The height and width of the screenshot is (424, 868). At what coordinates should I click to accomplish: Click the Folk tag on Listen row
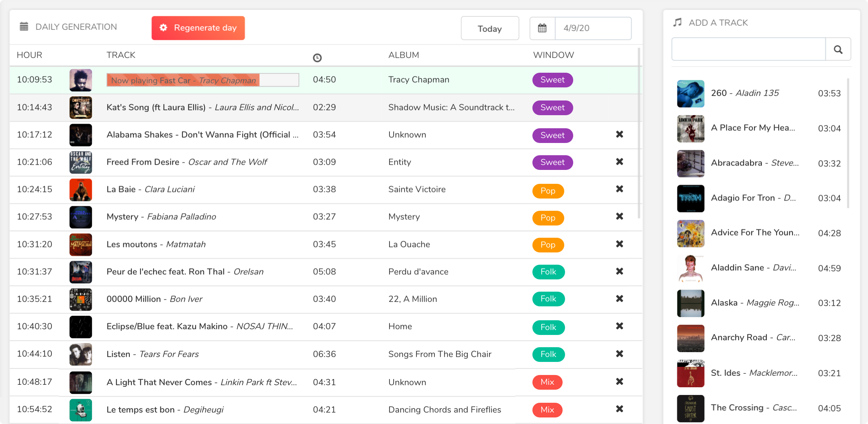click(548, 354)
